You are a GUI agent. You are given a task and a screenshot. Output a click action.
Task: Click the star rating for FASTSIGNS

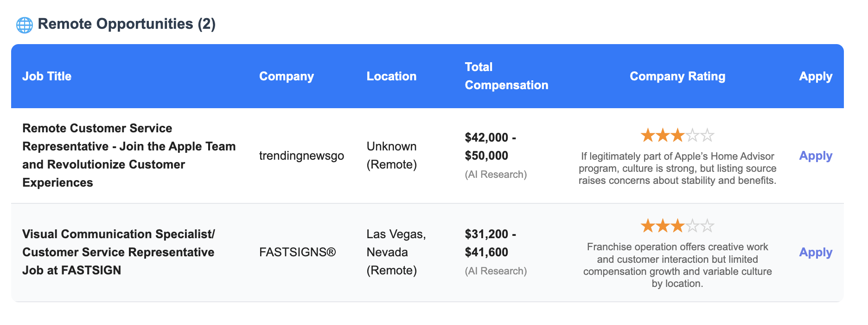point(677,226)
